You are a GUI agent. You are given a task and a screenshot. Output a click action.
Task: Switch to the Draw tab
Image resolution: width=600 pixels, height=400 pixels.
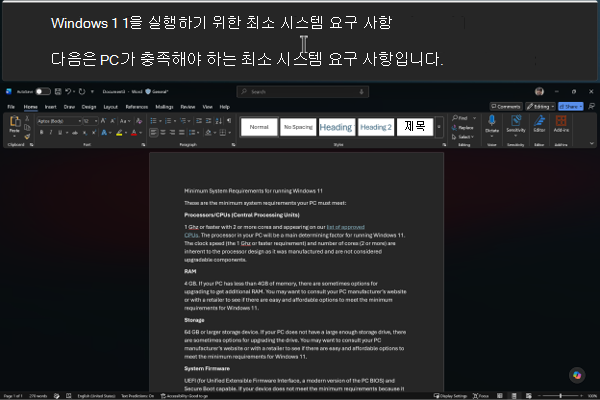69,107
